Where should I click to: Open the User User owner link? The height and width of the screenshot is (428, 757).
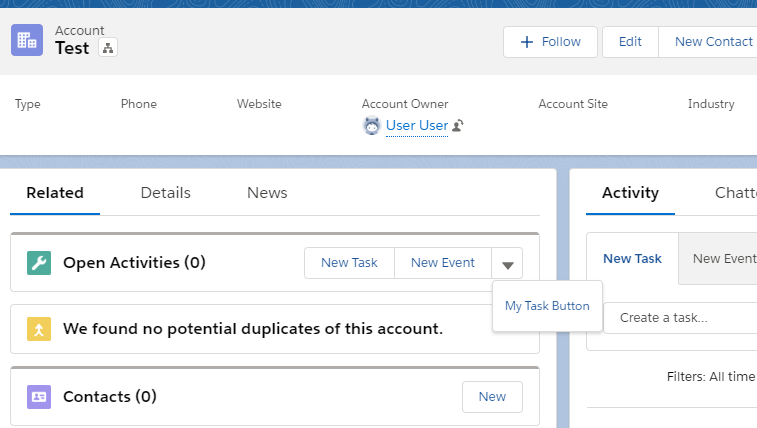(416, 126)
